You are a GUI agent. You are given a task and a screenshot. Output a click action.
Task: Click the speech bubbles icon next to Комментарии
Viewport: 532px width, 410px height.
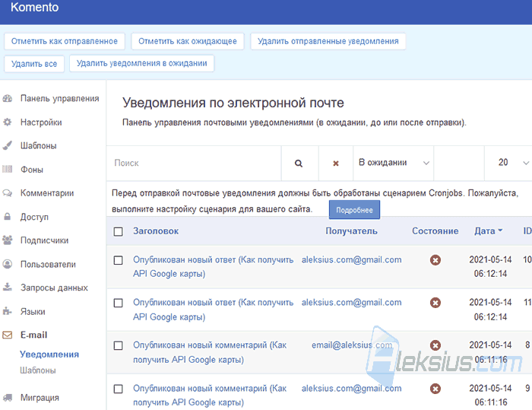(8, 193)
